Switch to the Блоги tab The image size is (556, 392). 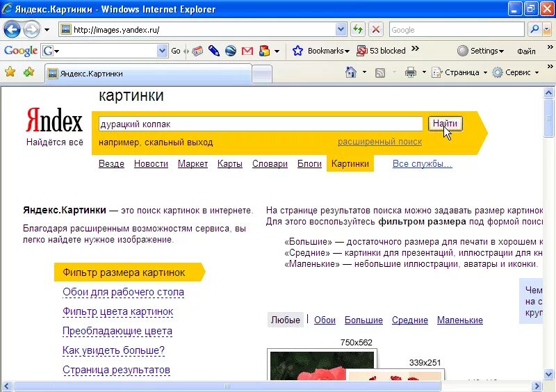pos(309,163)
